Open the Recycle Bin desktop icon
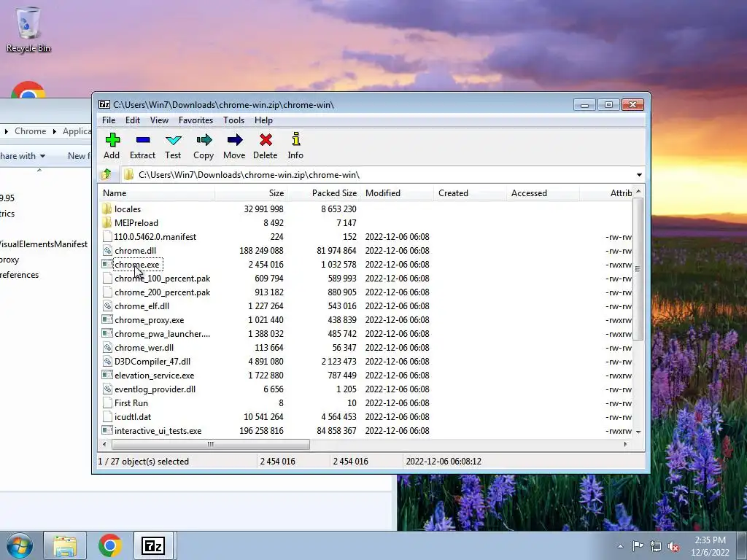This screenshot has width=747, height=560. [28, 29]
